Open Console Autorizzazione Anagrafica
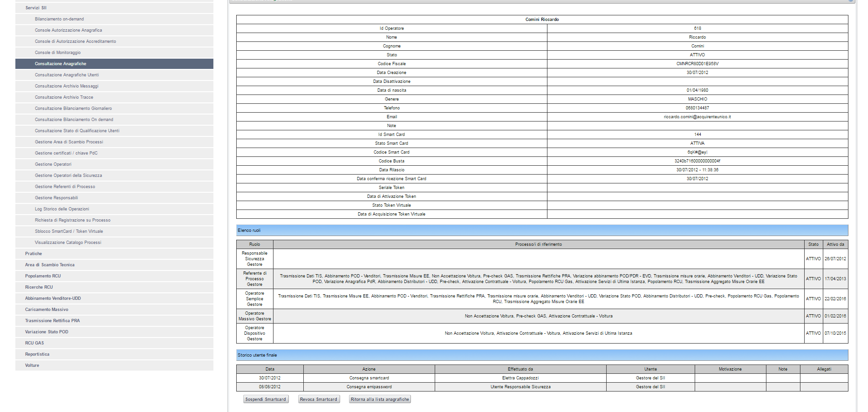868x412 pixels. [x=114, y=30]
